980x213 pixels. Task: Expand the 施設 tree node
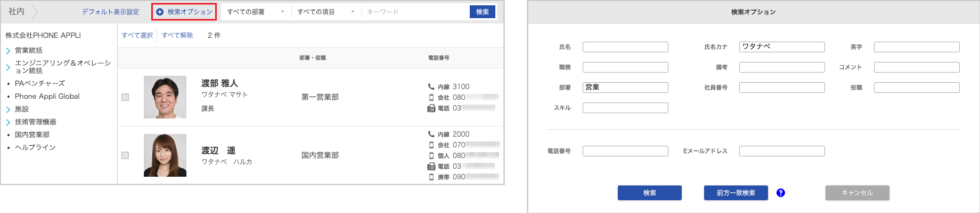coord(8,109)
